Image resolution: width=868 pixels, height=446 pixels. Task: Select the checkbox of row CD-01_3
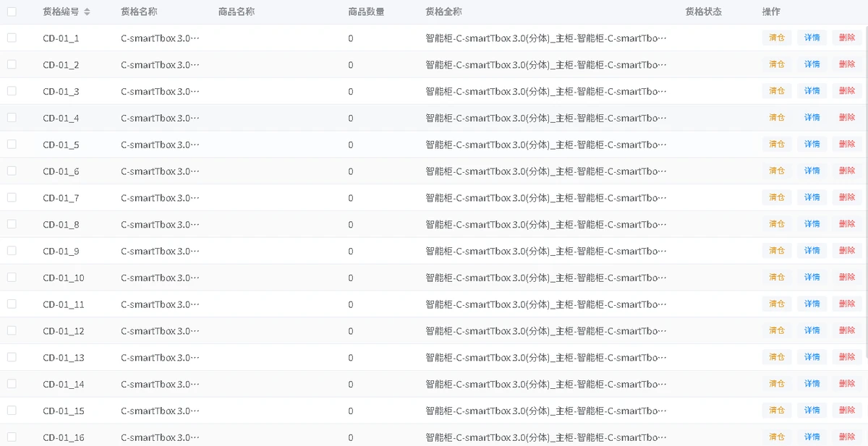pos(12,91)
